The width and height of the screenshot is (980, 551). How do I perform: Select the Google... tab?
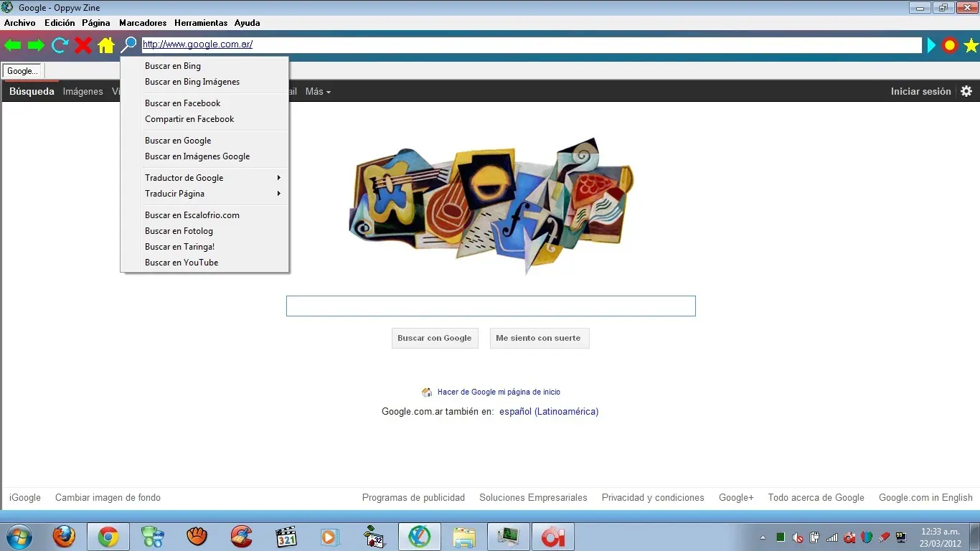(x=22, y=71)
